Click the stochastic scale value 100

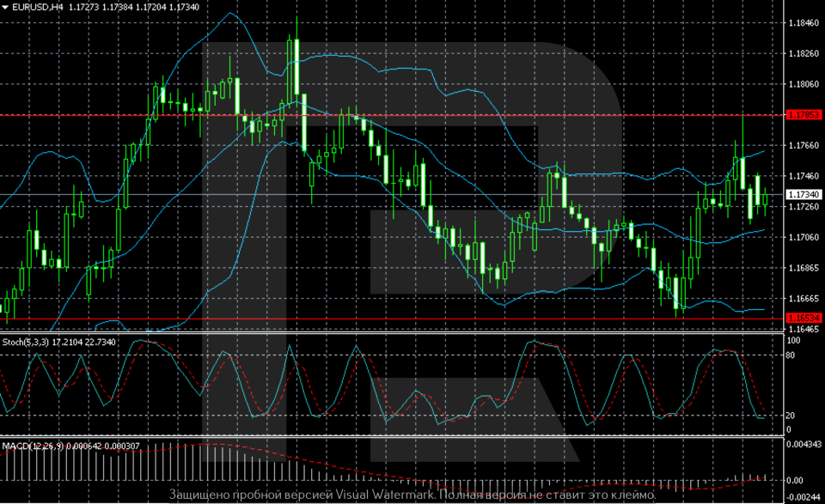tap(793, 341)
